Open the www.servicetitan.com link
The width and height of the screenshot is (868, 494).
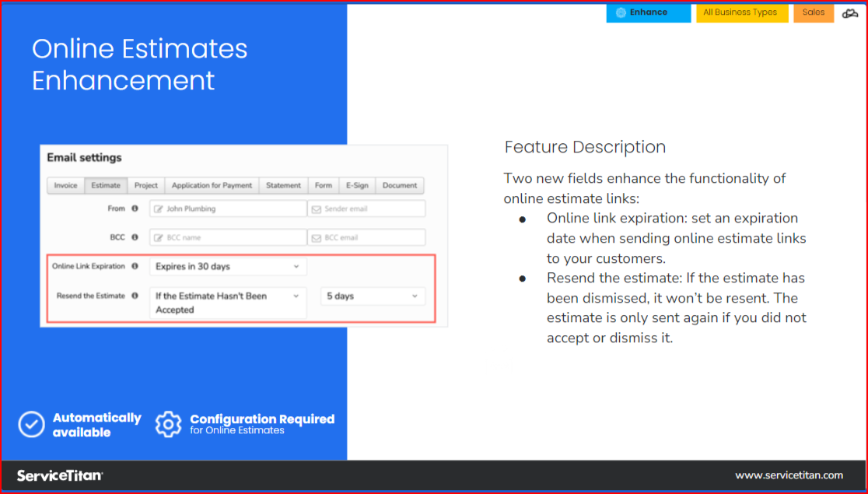click(x=789, y=475)
